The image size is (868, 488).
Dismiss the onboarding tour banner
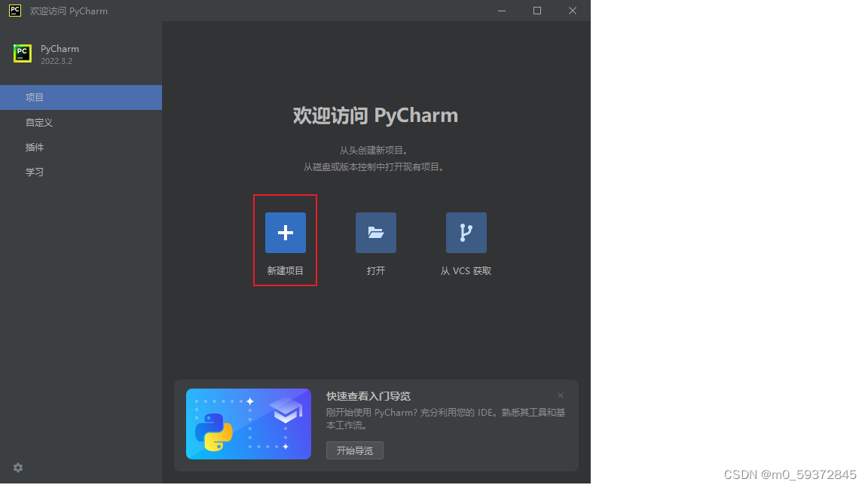(x=561, y=395)
